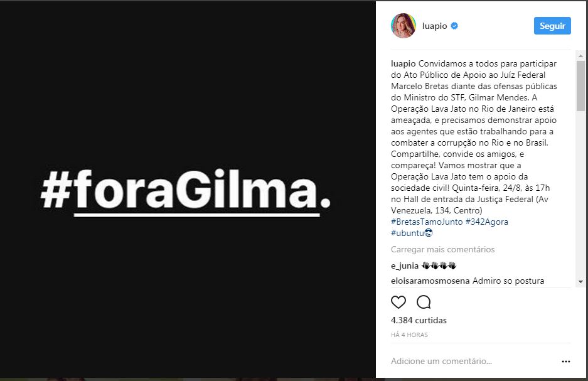Viewport: 588px width, 381px height.
Task: Open the #342Agora hashtag
Action: pos(487,222)
